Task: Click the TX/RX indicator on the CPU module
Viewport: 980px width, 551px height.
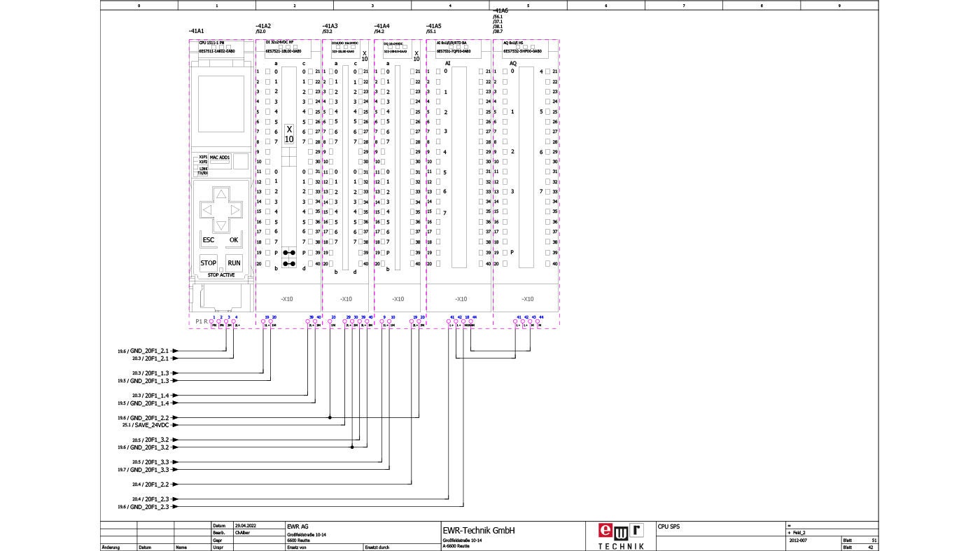Action: click(x=202, y=172)
